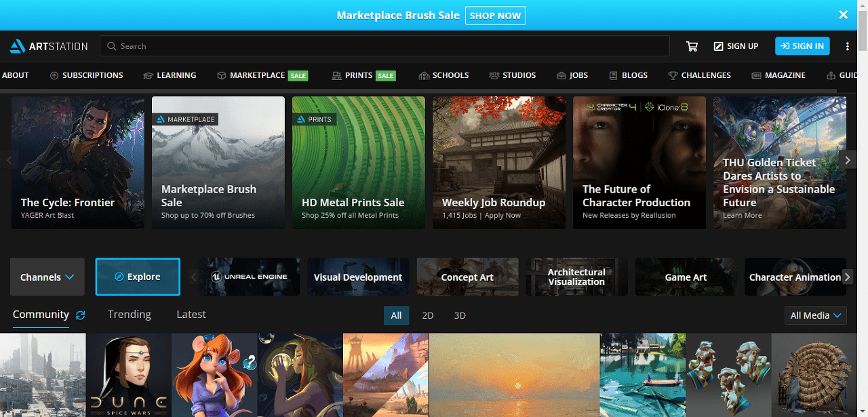Close the Marketplace Brush Sale banner
Image resolution: width=868 pixels, height=417 pixels.
844,15
